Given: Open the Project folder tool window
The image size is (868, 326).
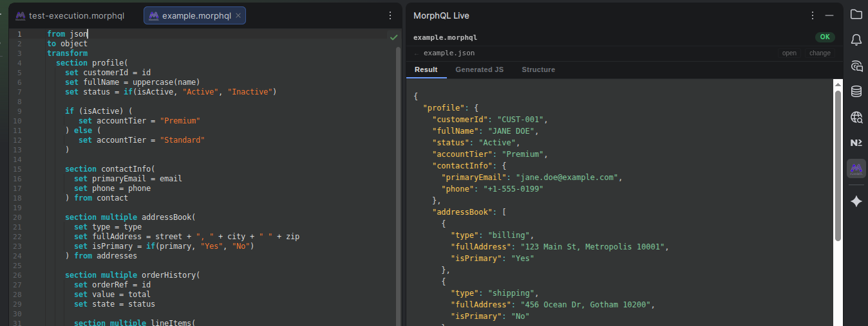Looking at the screenshot, I should click(856, 15).
